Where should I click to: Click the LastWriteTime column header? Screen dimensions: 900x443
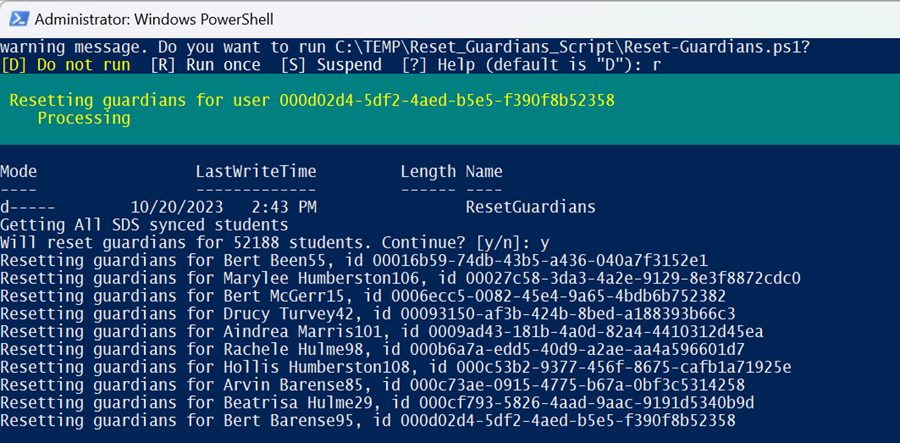tap(256, 172)
